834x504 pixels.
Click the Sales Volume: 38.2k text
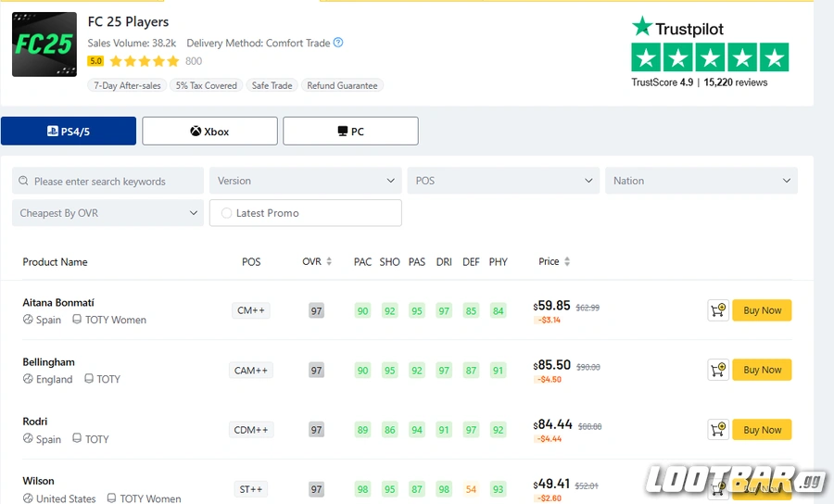point(132,43)
